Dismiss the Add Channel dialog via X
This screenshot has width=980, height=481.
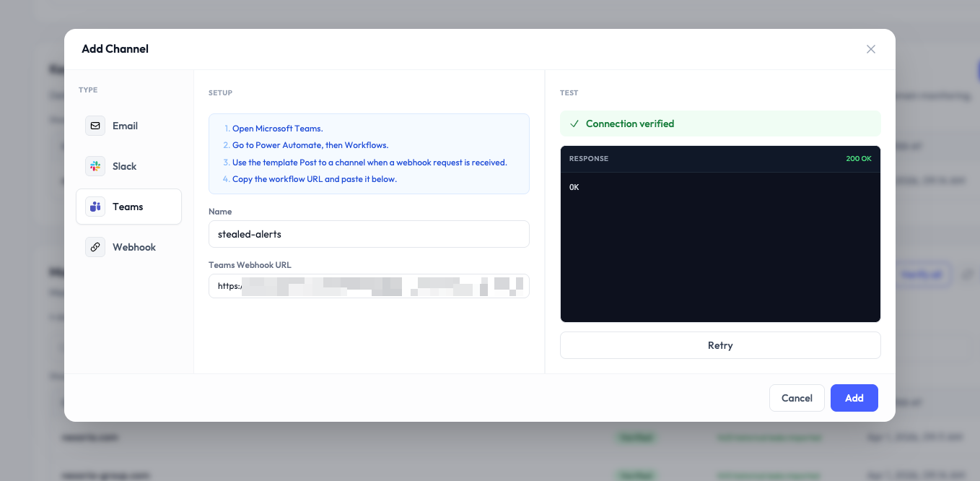tap(871, 49)
